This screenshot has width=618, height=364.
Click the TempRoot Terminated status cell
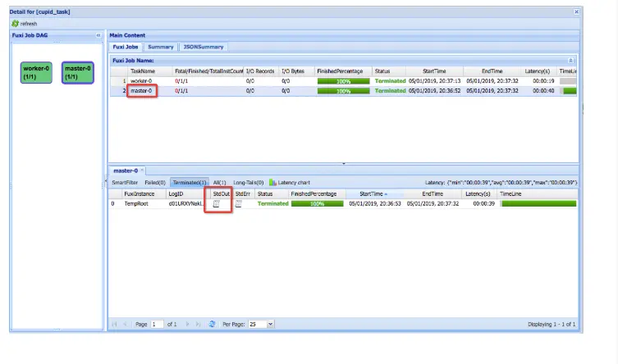[272, 204]
